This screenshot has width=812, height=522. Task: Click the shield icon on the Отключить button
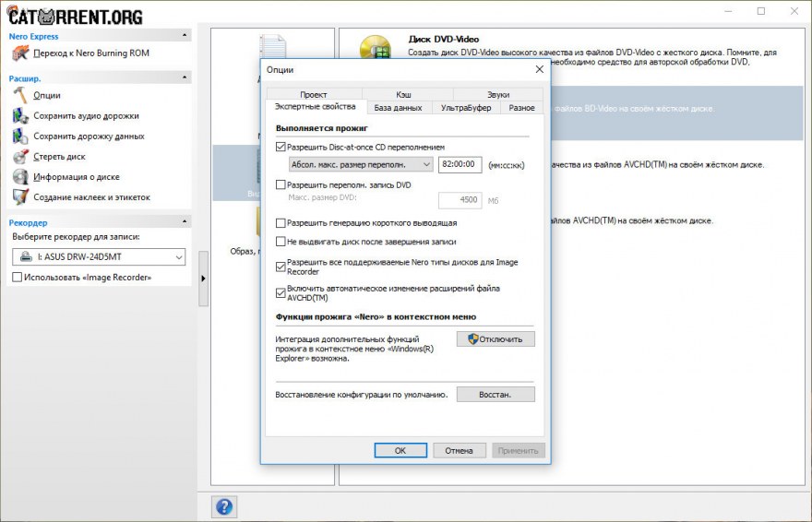pyautogui.click(x=472, y=338)
